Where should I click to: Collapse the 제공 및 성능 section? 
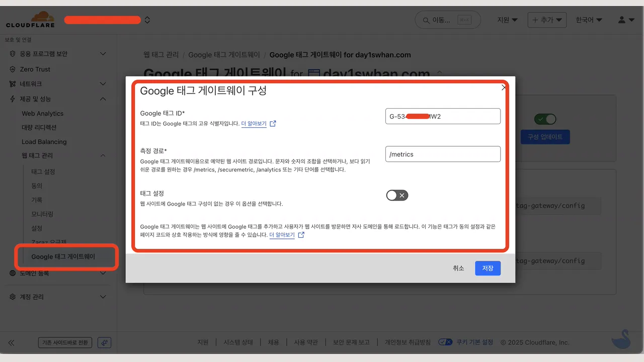point(103,99)
